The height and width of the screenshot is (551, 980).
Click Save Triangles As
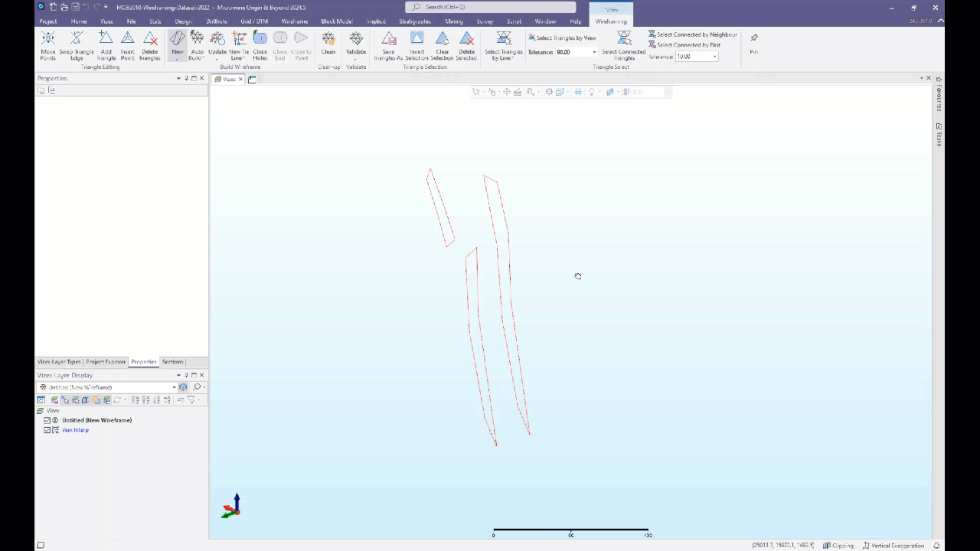388,46
